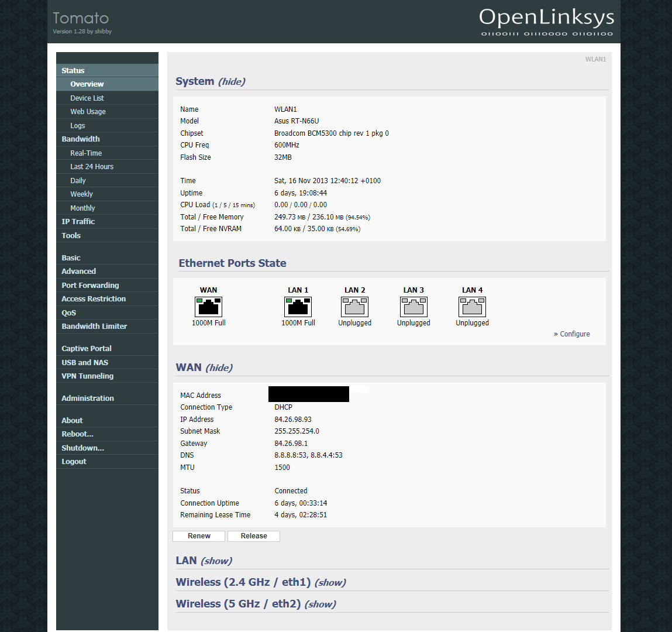Open the Configure link for ethernet ports
Viewport: 672px width, 632px height.
574,334
